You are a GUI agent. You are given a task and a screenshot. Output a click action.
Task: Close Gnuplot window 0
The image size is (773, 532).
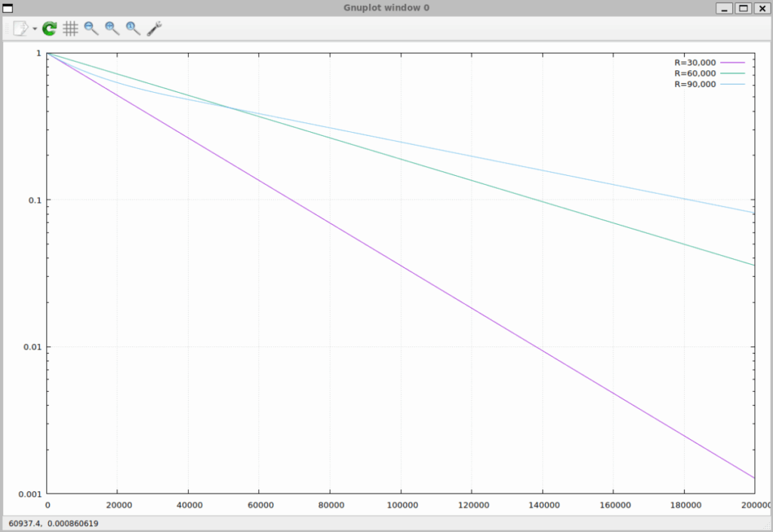[762, 8]
